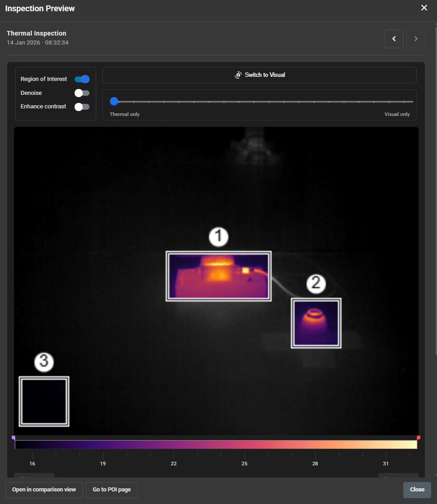Select the numbered marker 2 label

pos(316,283)
